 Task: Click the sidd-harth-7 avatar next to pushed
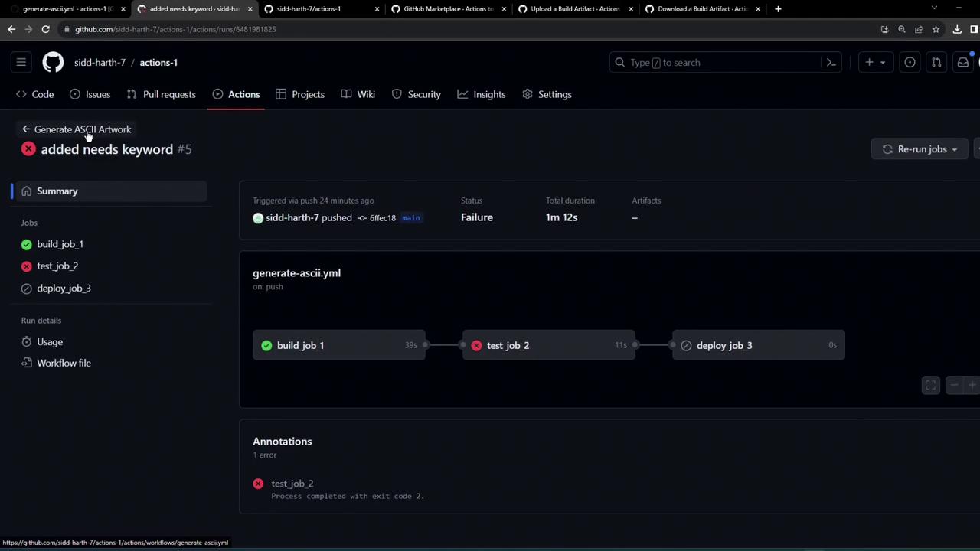coord(258,218)
